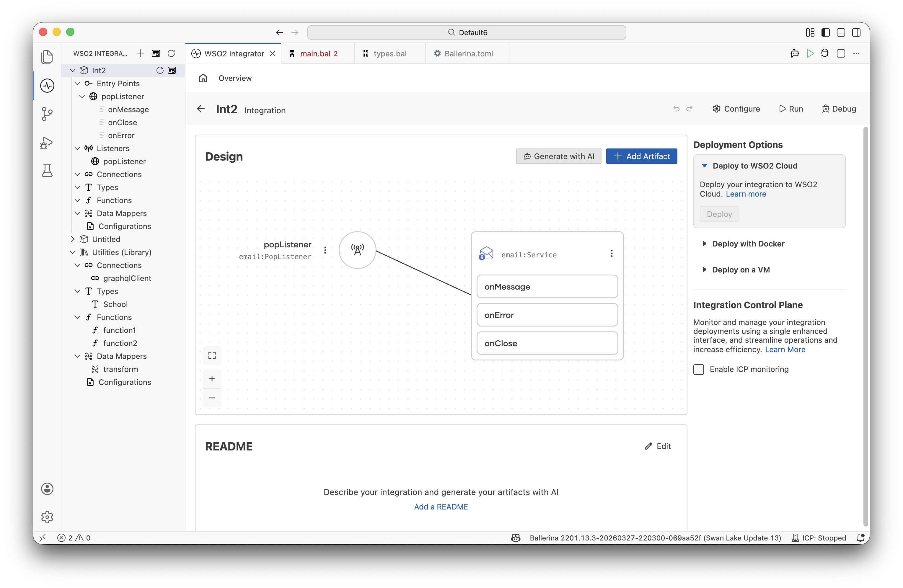
Task: Expand Deploy with Docker section
Action: click(x=705, y=244)
